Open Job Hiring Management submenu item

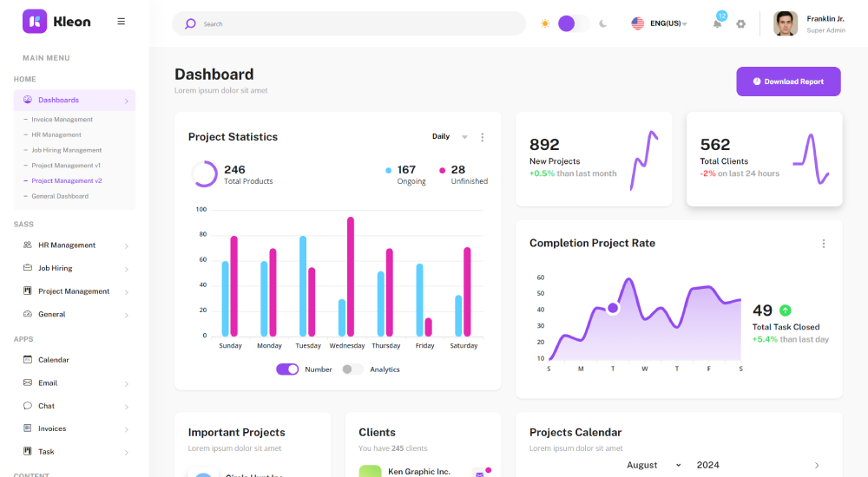(66, 150)
